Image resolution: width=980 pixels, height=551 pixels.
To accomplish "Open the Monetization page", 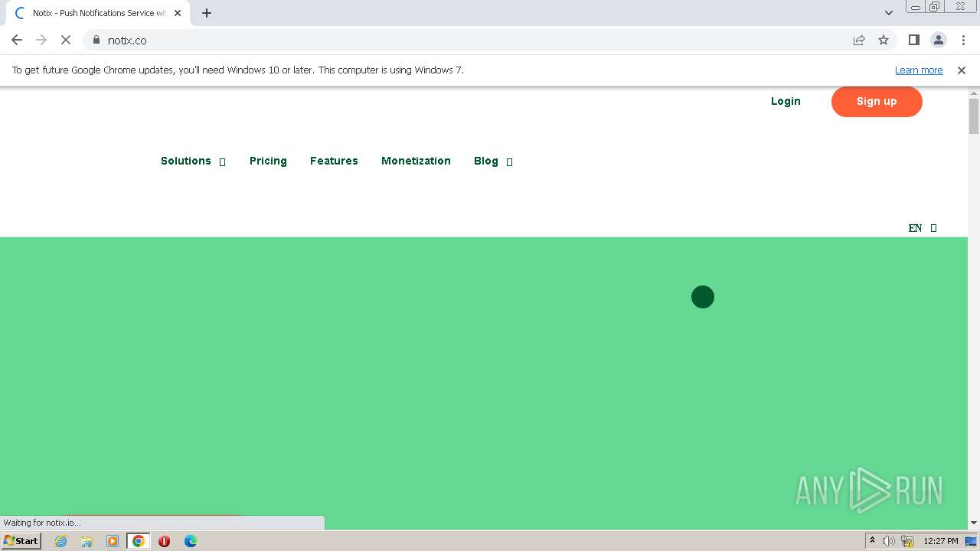I will 416,161.
